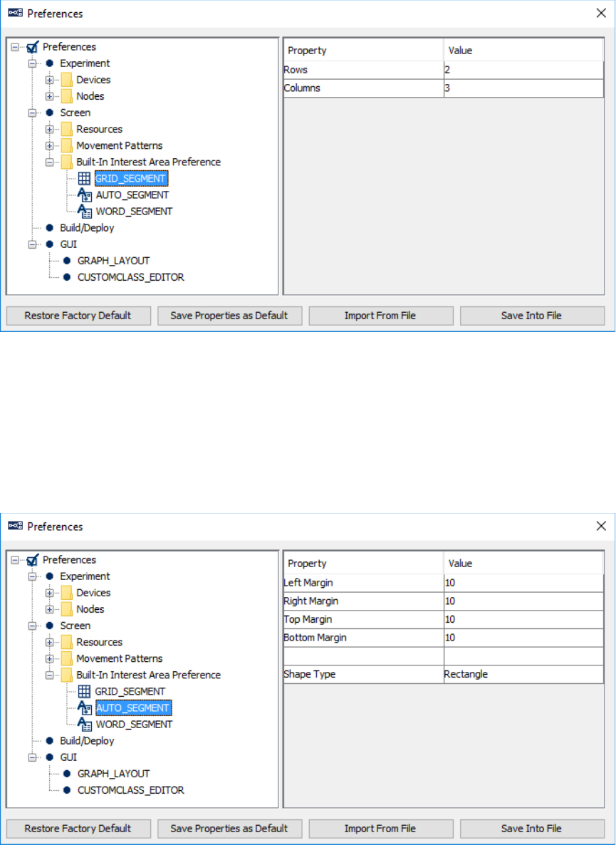616x845 pixels.
Task: Click Built-In Interest Area folder icon, top window
Action: (x=67, y=162)
